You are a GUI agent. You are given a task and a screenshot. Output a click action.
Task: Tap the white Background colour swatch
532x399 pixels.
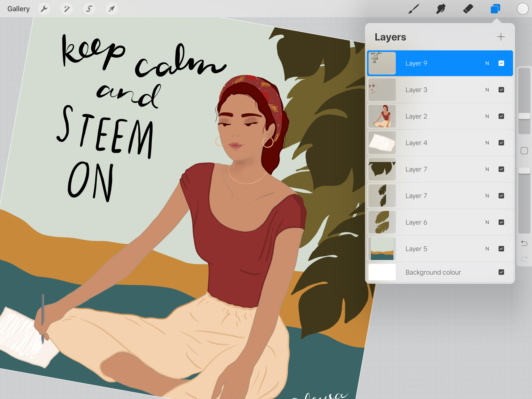(x=382, y=272)
